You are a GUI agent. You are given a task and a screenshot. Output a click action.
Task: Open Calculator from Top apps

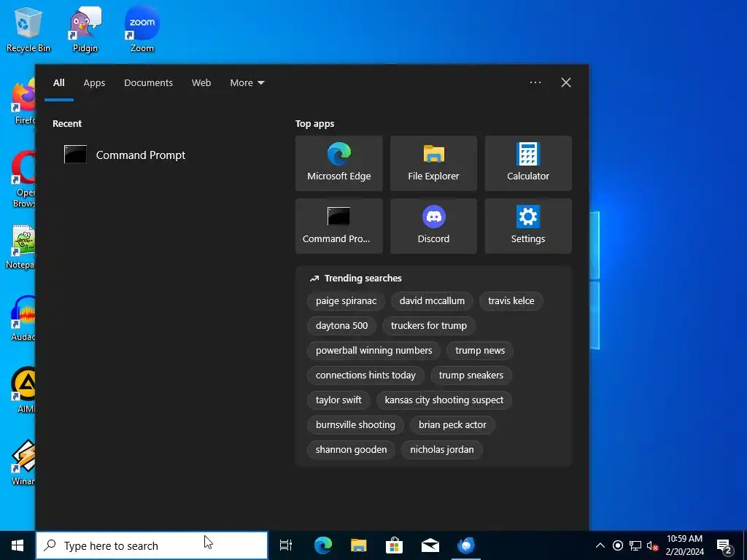[x=528, y=163]
